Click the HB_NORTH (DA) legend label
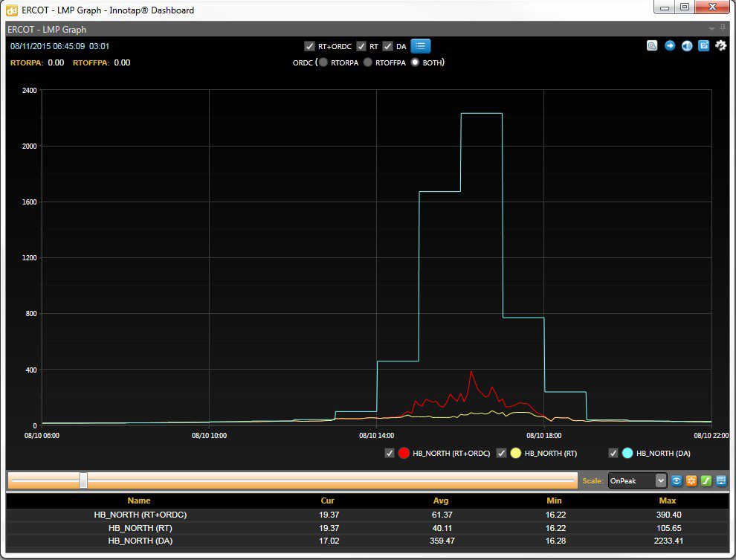The width and height of the screenshot is (736, 560). [x=663, y=453]
